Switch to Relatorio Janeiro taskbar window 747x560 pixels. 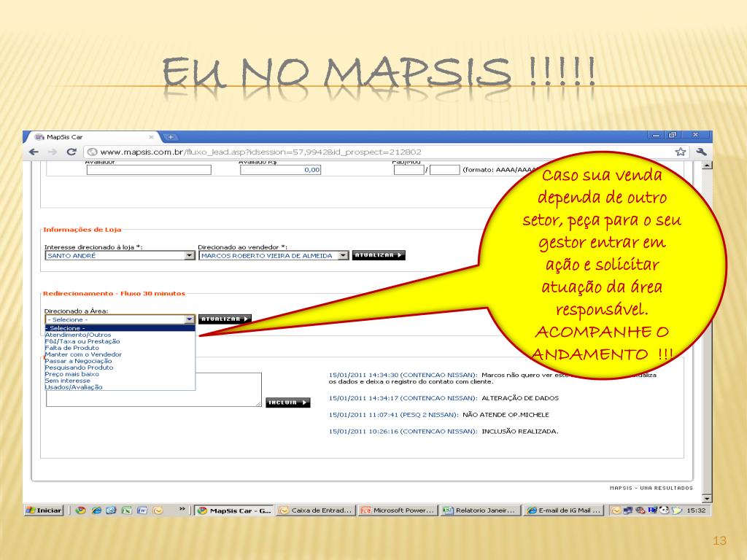click(480, 510)
